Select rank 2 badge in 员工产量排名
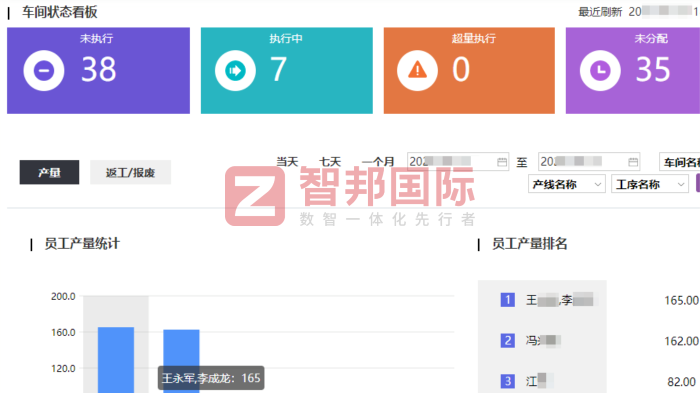Viewport: 700px width, 394px height. (508, 340)
